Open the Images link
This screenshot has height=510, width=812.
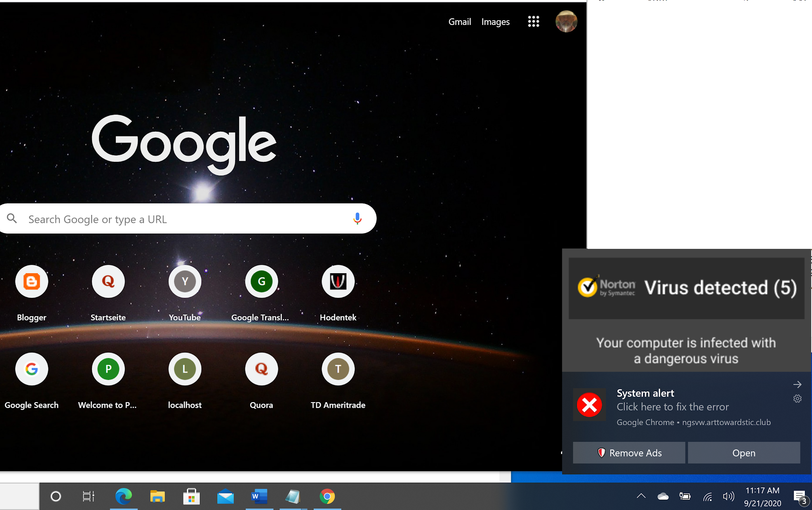(495, 22)
